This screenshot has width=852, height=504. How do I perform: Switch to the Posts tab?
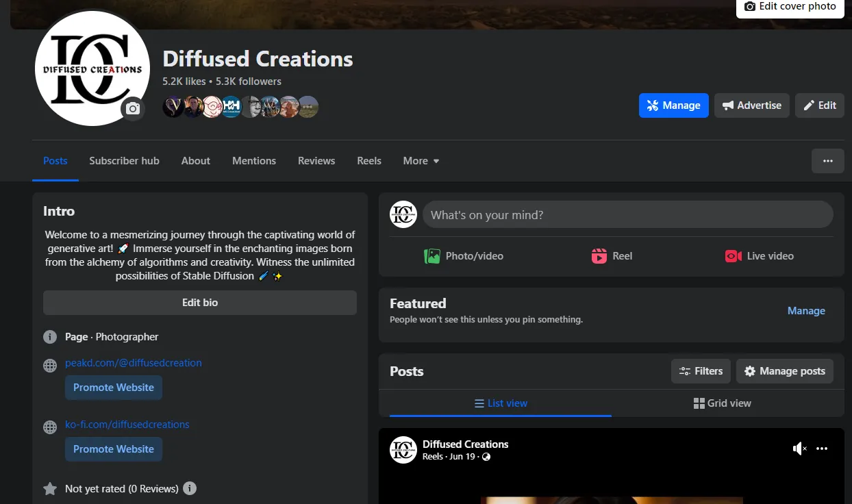(x=55, y=161)
